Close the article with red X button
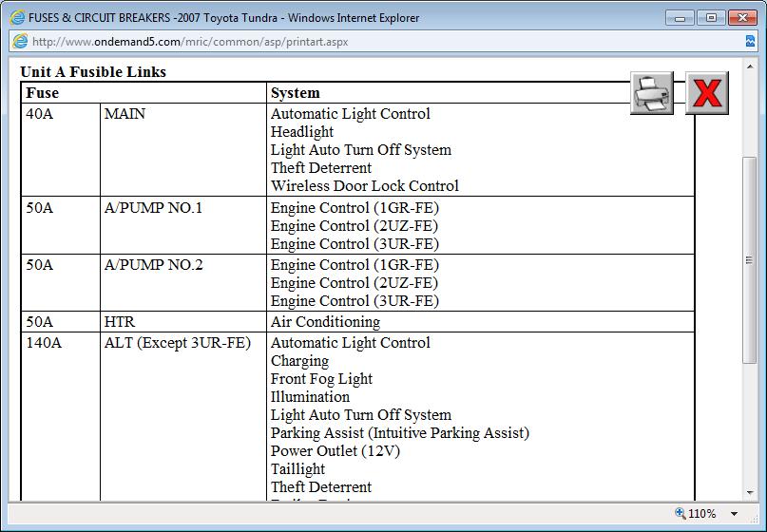 pyautogui.click(x=707, y=93)
